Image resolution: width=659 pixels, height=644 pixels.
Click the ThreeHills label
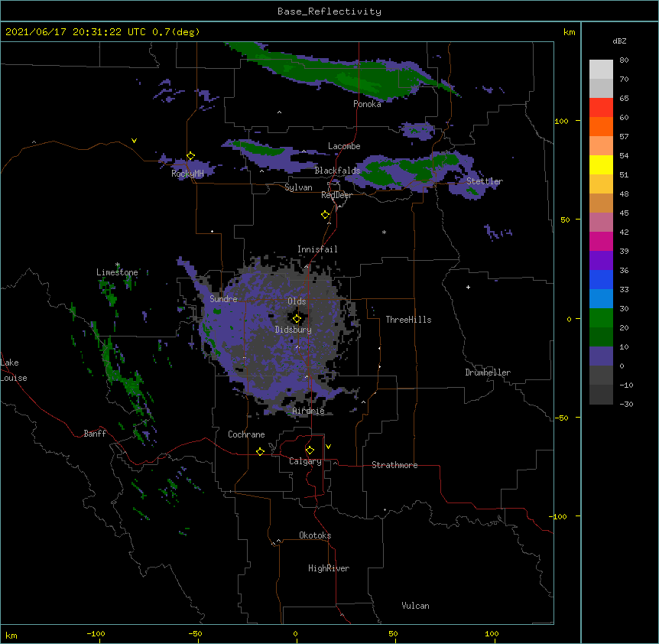click(408, 320)
